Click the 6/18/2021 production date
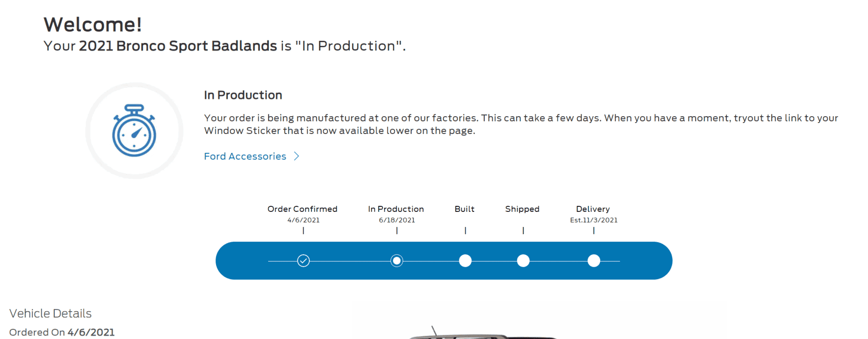Image resolution: width=868 pixels, height=339 pixels. click(x=397, y=220)
